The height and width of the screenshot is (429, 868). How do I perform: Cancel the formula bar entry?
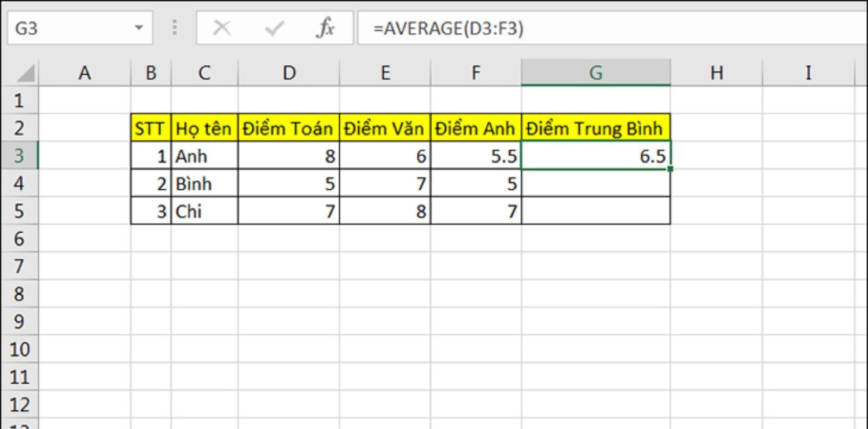tap(222, 28)
